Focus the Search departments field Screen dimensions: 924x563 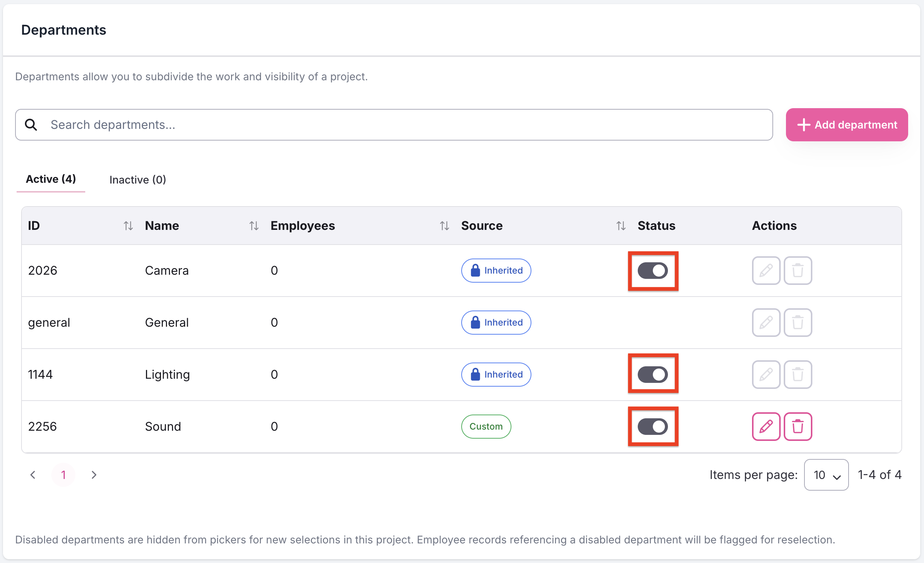394,125
